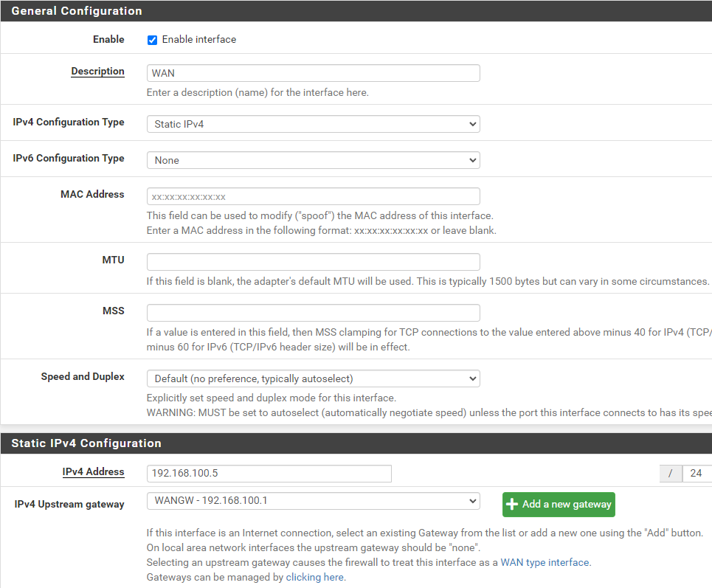712x588 pixels.
Task: Click into the Description field containing WAN
Action: (x=313, y=73)
